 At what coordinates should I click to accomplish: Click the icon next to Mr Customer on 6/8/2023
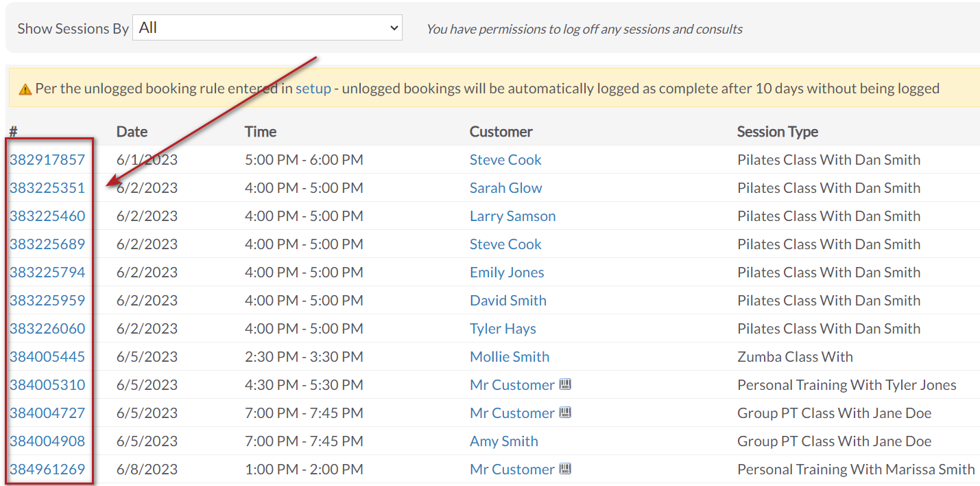[565, 469]
